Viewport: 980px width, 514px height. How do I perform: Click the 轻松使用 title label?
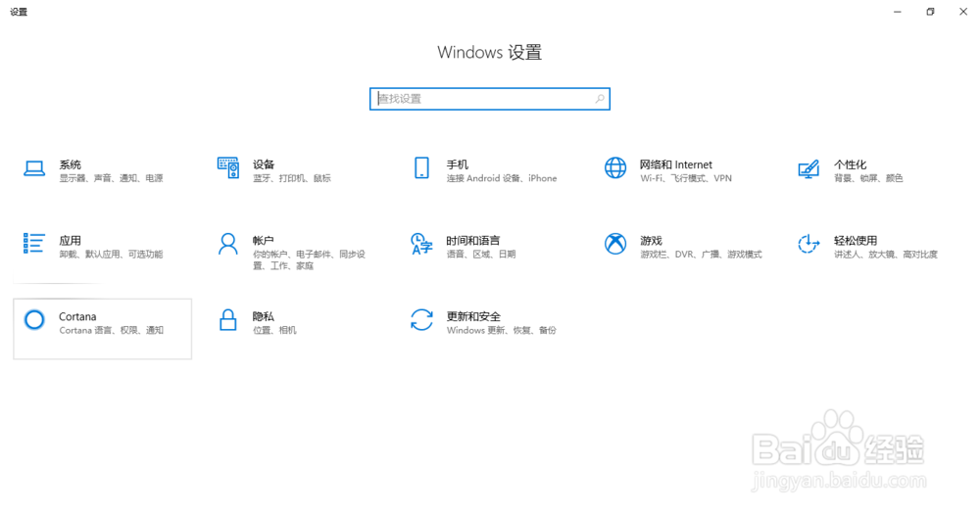click(855, 241)
